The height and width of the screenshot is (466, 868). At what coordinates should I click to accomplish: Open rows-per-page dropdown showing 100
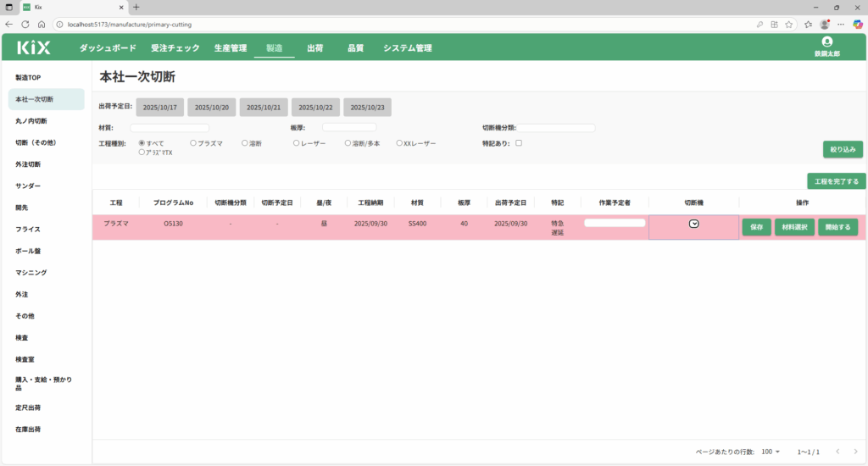[771, 452]
